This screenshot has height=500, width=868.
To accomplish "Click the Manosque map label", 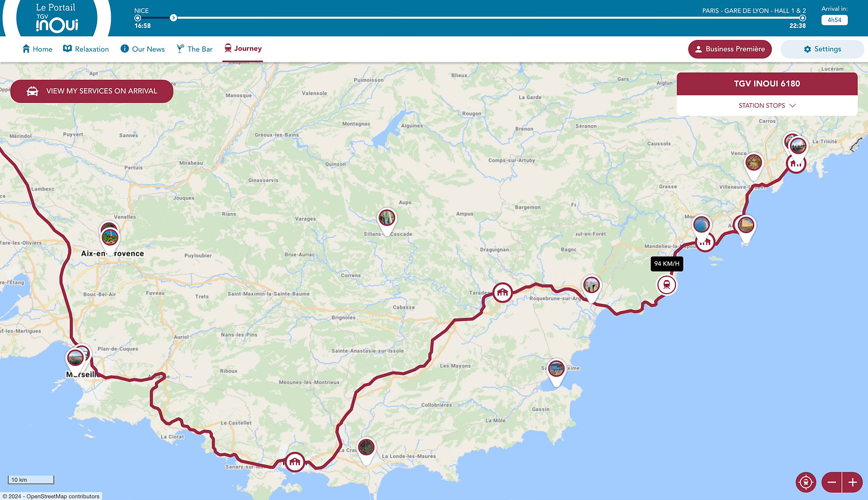I will [x=238, y=95].
